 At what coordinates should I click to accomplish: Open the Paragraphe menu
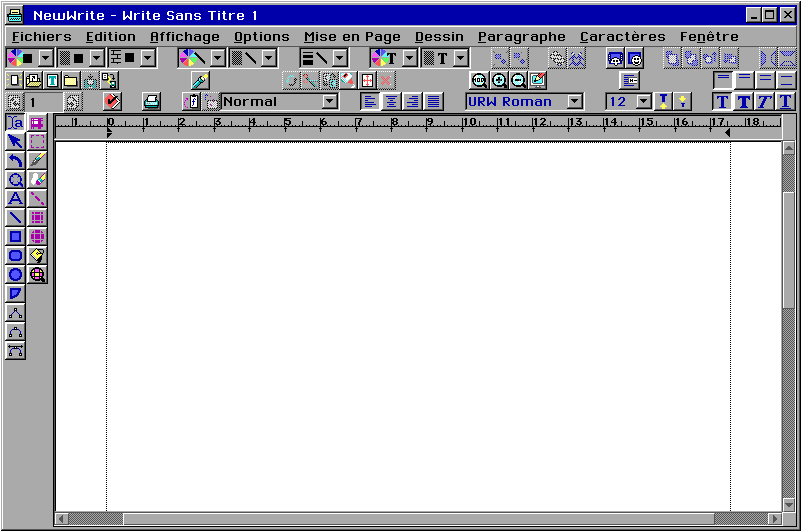(x=522, y=37)
